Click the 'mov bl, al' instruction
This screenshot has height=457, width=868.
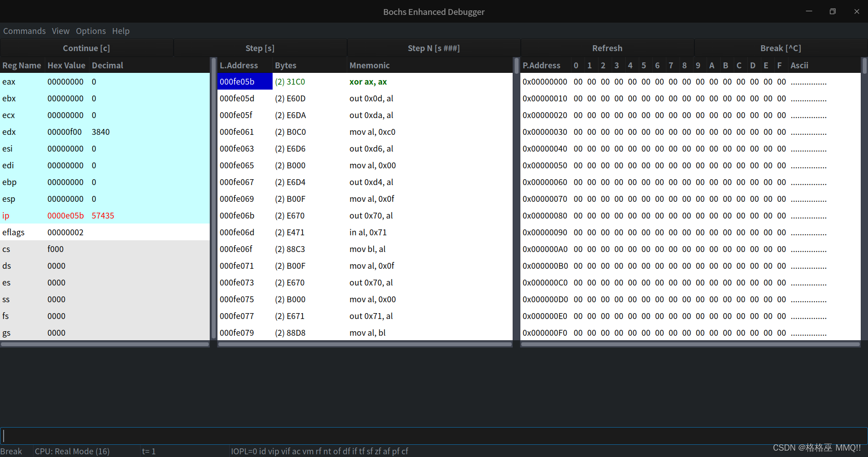click(368, 249)
